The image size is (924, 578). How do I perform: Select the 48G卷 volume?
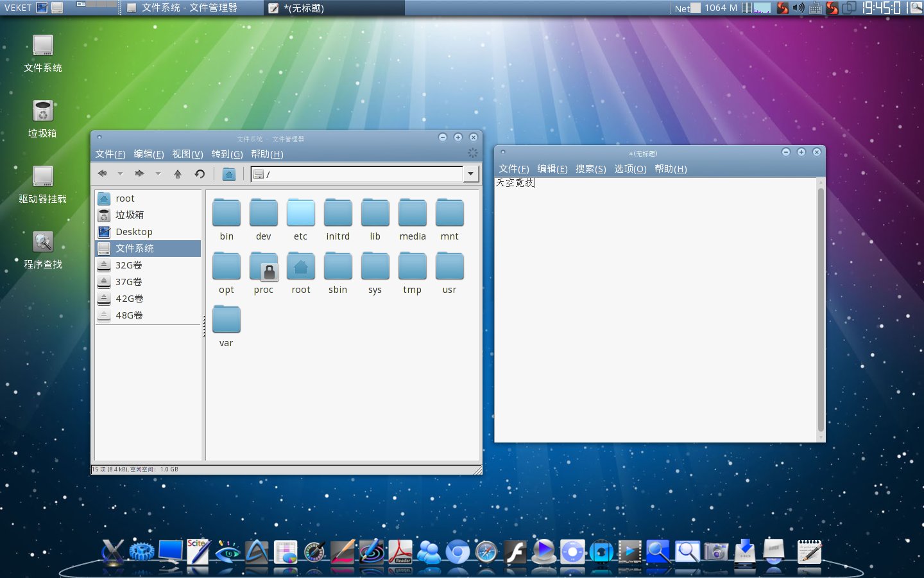[x=148, y=315]
